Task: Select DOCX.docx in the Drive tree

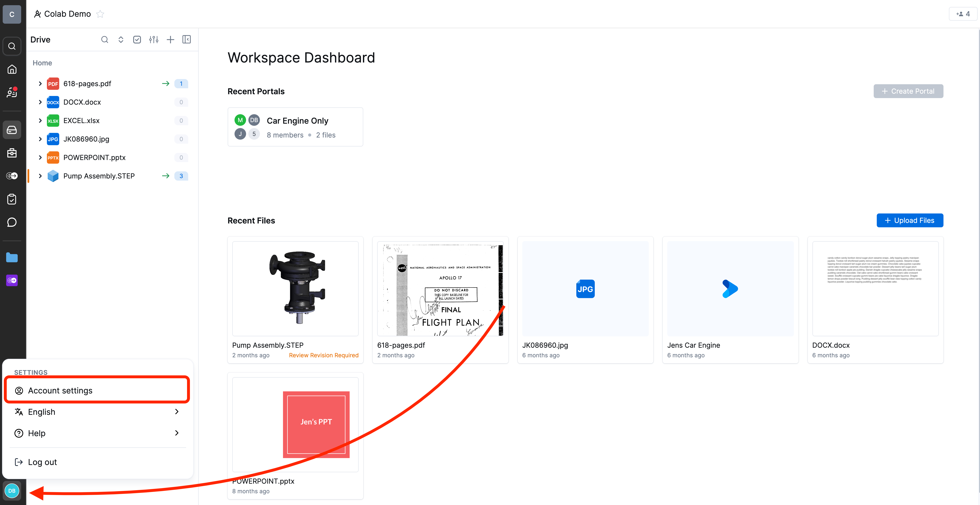Action: tap(82, 102)
